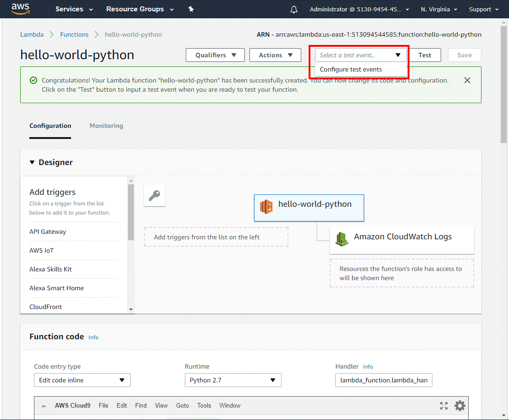Switch to the Monitoring tab

pyautogui.click(x=106, y=126)
